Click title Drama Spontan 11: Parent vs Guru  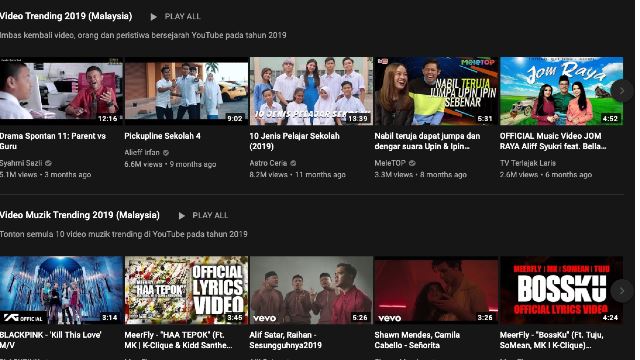pos(53,141)
